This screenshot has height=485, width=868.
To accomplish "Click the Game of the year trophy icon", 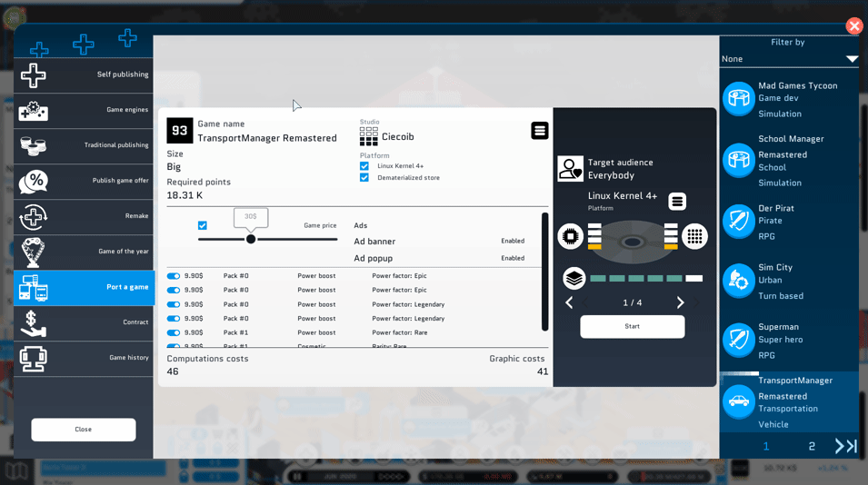I will (x=34, y=252).
